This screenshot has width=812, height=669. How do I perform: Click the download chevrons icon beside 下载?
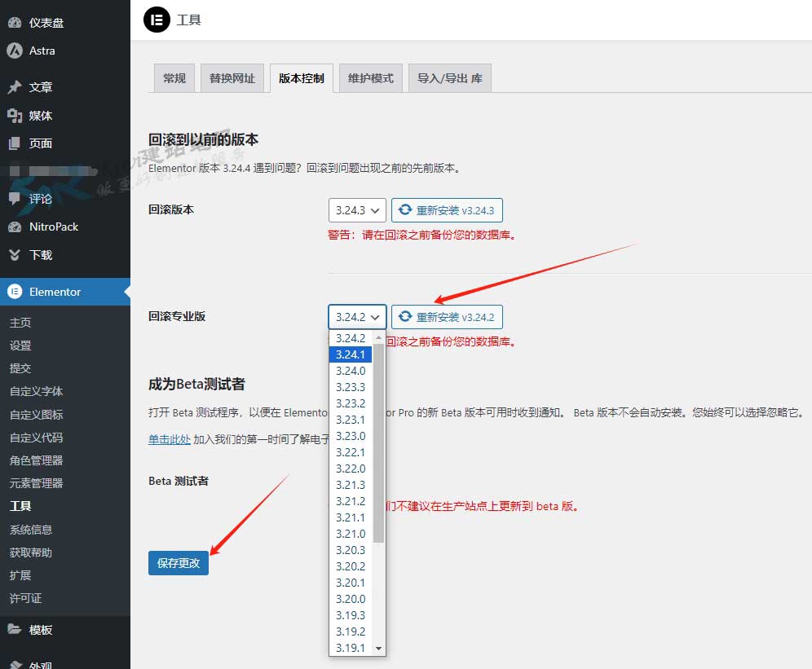(15, 255)
